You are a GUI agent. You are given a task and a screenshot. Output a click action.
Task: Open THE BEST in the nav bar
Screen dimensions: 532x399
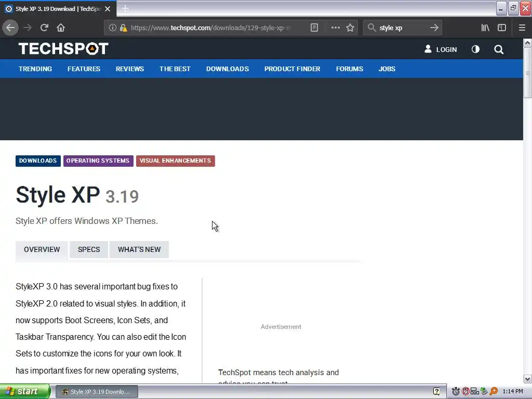(175, 69)
